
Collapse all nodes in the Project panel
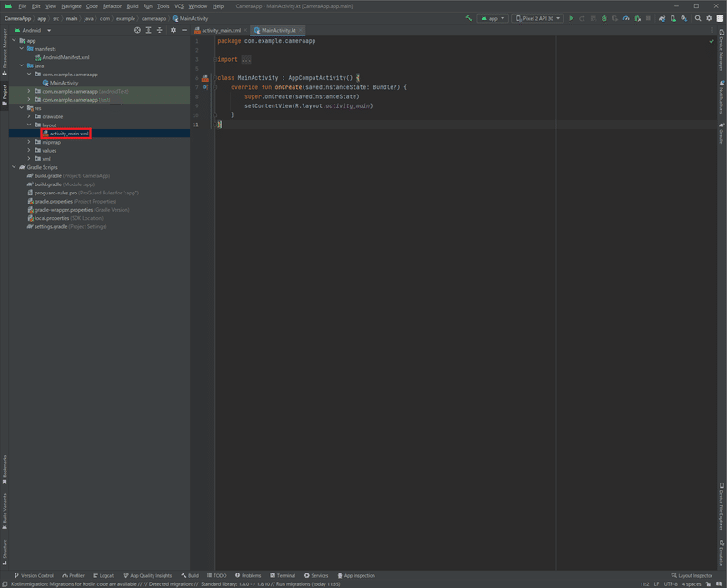coord(158,30)
